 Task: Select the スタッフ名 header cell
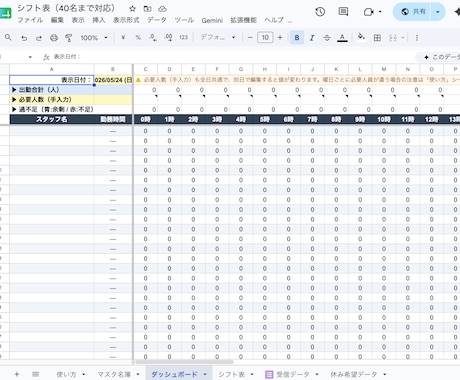(52, 119)
